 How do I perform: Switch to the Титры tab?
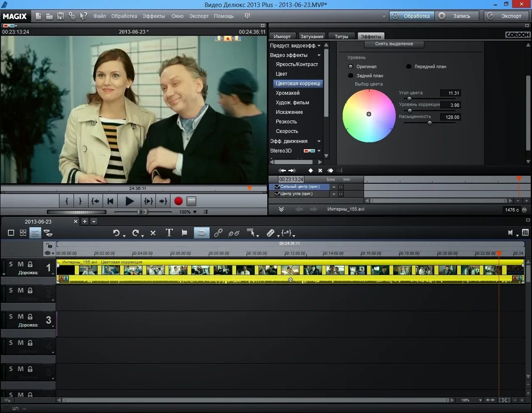342,37
